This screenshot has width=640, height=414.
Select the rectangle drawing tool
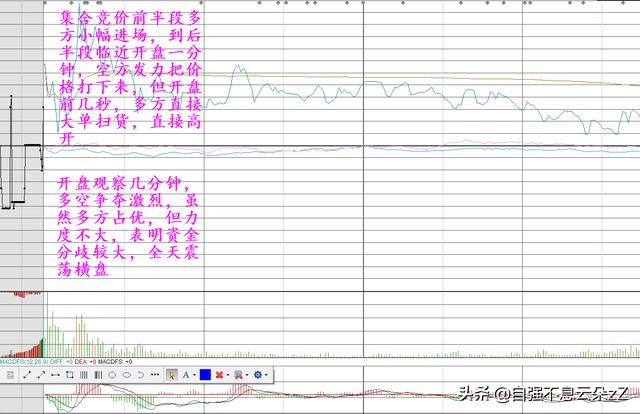click(69, 375)
